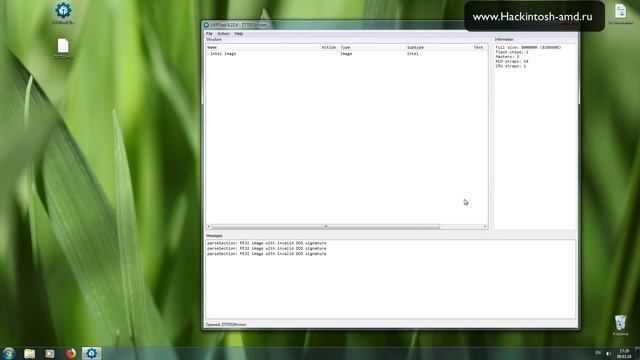Click the structure horizontal scrollbar thumb

pyautogui.click(x=326, y=227)
